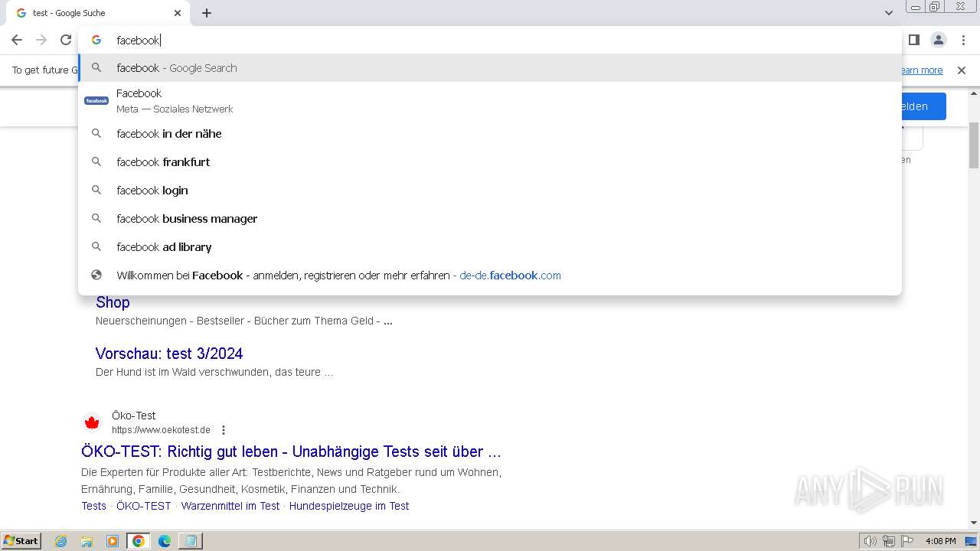Click the address bar containing 'facebook'
The image size is (980, 551).
click(490, 40)
